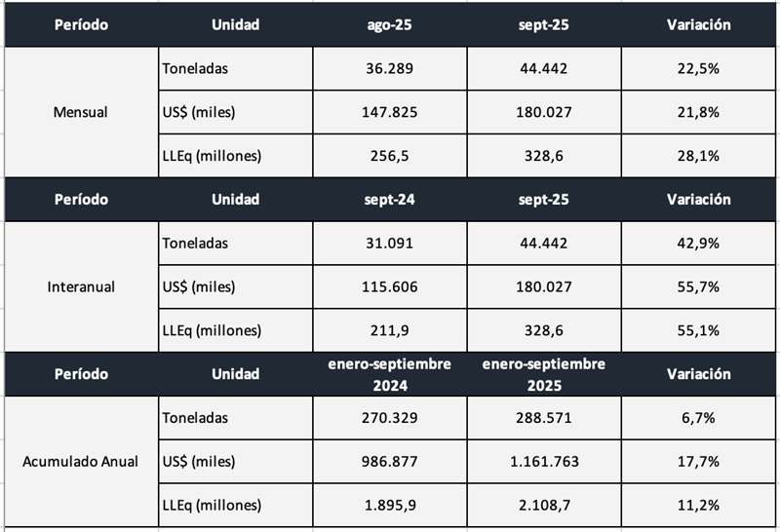The image size is (780, 532).
Task: Select the 36.289 toneladas cell
Action: (x=390, y=68)
